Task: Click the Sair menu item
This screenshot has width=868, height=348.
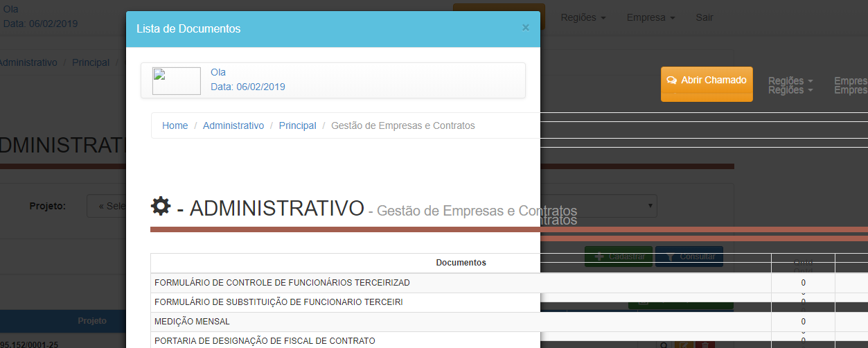Action: tap(705, 17)
